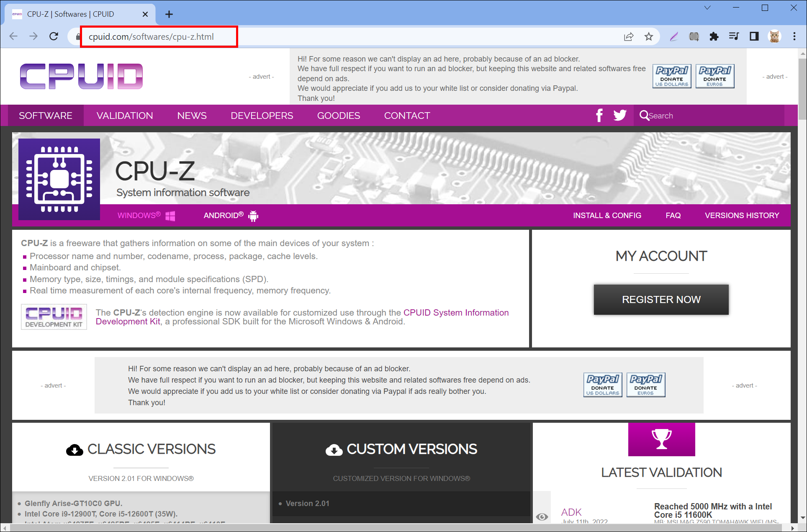Click the REGISTER NOW button

point(661,300)
